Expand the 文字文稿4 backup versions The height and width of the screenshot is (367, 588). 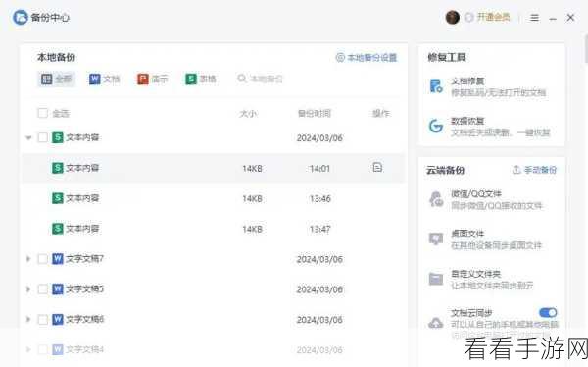click(x=28, y=349)
